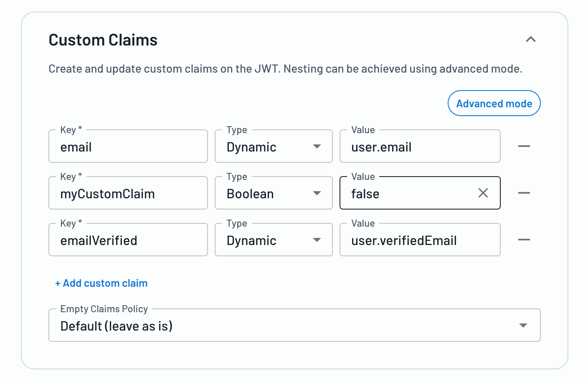The image size is (588, 384).
Task: Click the Key field containing email
Action: coord(128,147)
